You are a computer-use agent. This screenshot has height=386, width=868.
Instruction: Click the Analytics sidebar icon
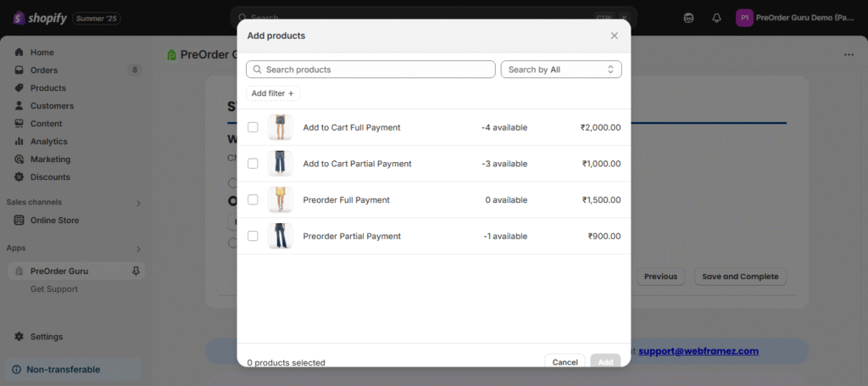(x=19, y=142)
